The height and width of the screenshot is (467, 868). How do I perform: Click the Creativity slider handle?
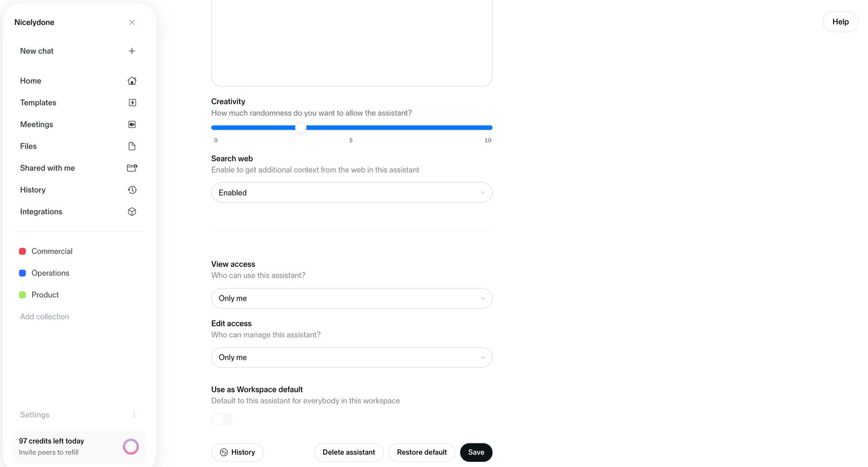click(301, 127)
